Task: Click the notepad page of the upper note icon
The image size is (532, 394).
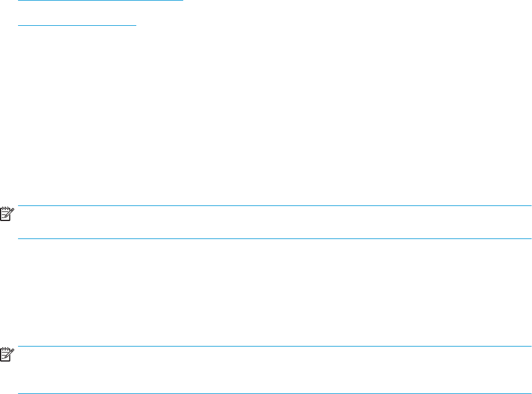Action: pos(4,216)
